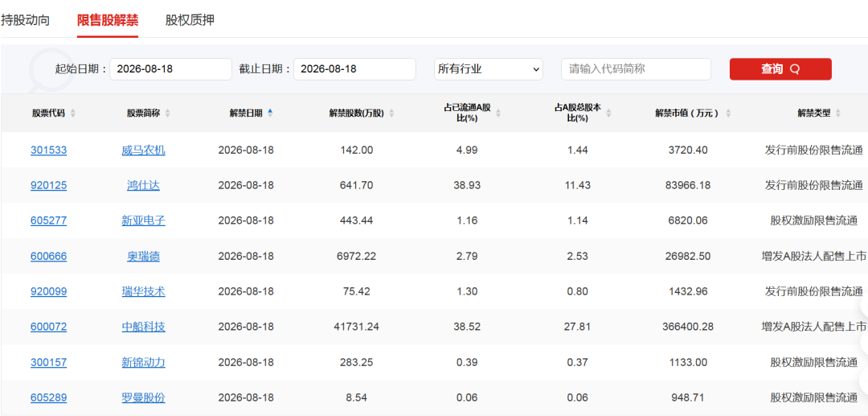The height and width of the screenshot is (416, 868).
Task: Click 解禁类型 in 新锦动力 row
Action: (813, 362)
